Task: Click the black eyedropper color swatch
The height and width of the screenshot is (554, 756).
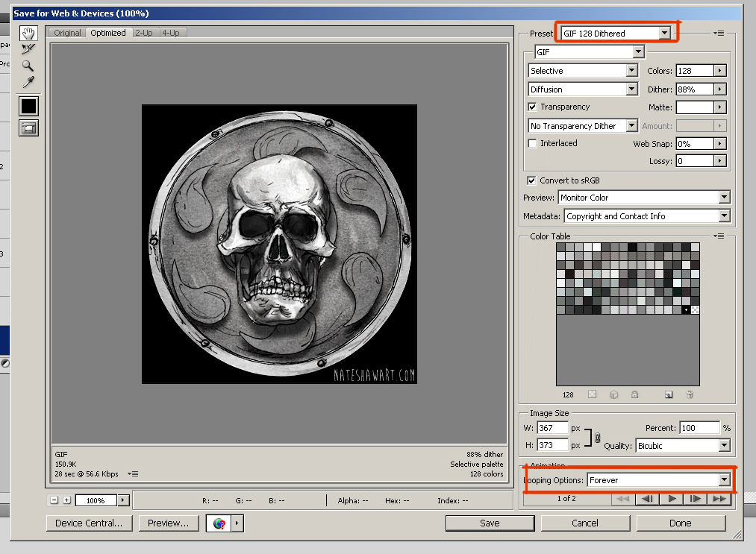Action: pyautogui.click(x=28, y=106)
